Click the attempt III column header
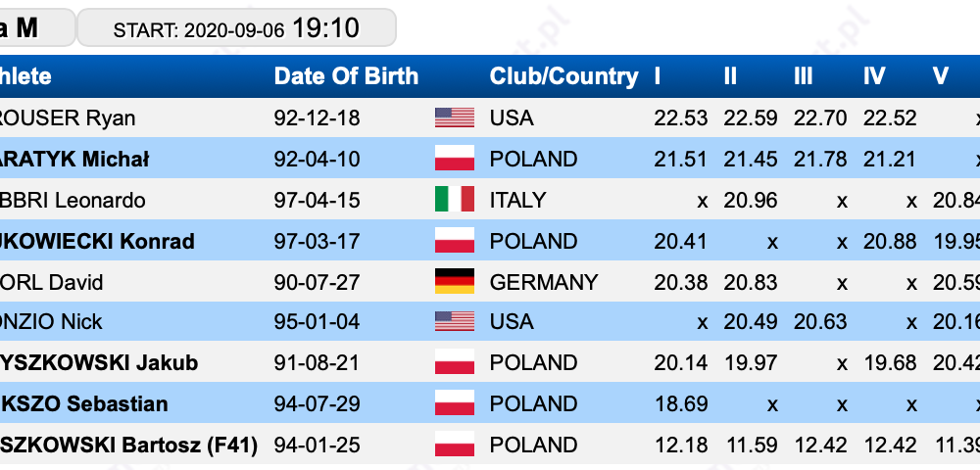The image size is (980, 470). coord(804,76)
